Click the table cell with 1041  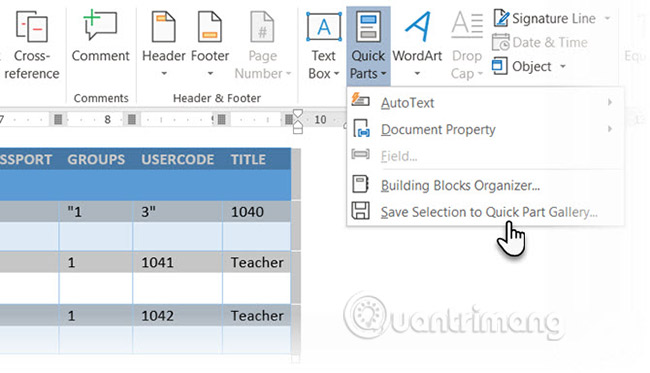tap(177, 262)
